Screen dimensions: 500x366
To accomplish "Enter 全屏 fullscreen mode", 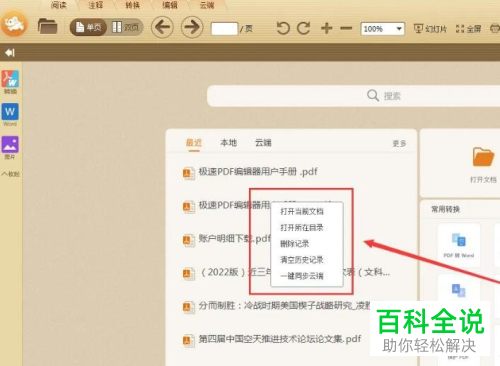I will (468, 29).
